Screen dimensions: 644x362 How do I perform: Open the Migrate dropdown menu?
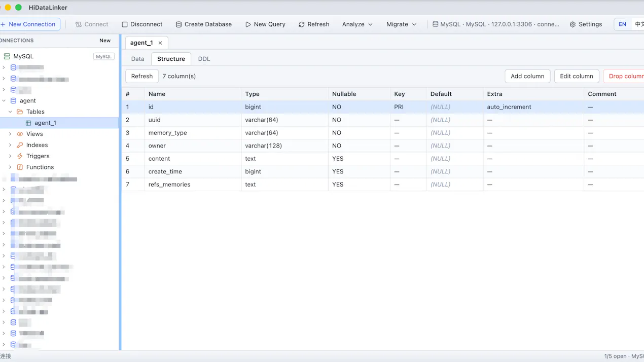pos(402,24)
